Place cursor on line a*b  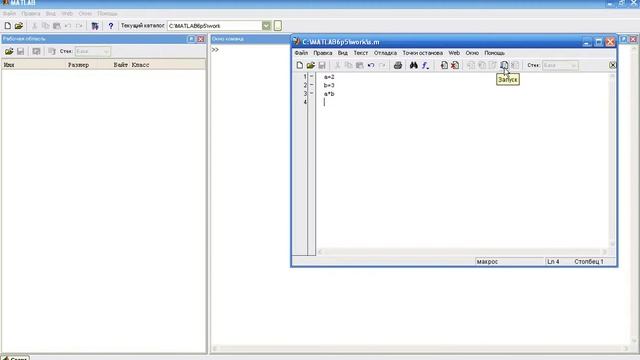(x=329, y=94)
